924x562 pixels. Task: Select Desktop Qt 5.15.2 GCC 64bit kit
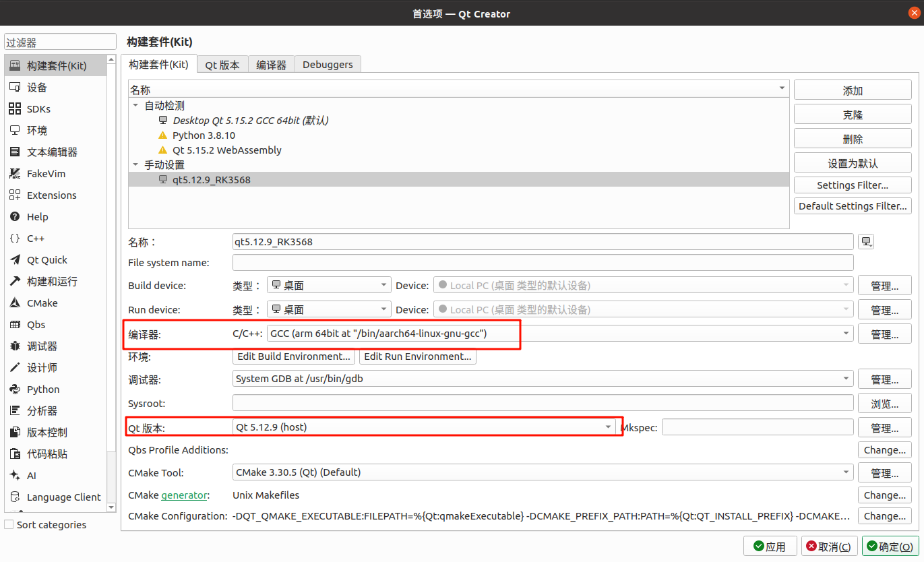point(251,121)
